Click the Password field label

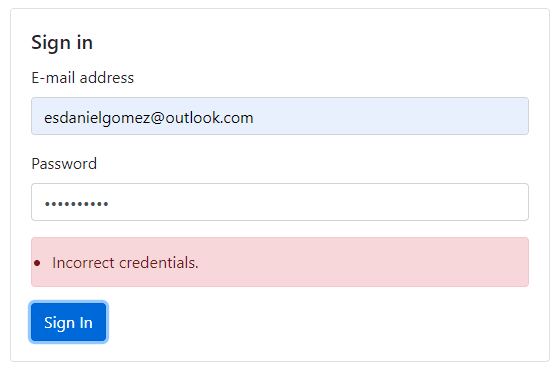click(64, 164)
